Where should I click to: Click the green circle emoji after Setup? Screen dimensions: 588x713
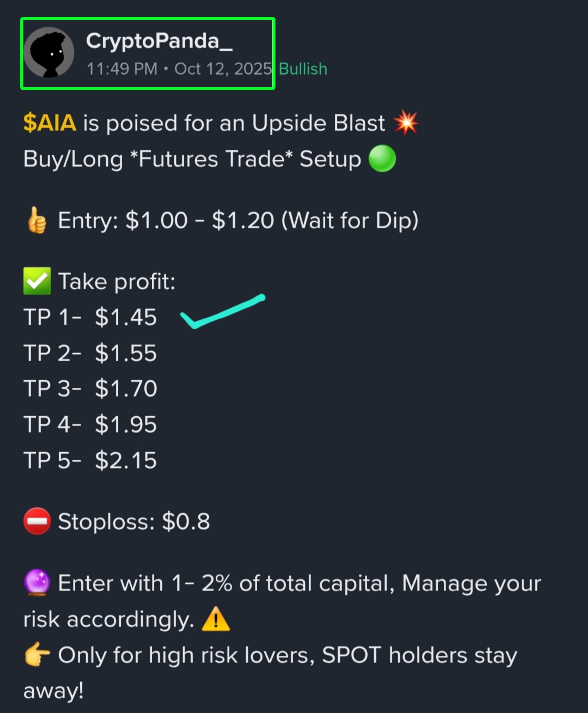tap(382, 159)
